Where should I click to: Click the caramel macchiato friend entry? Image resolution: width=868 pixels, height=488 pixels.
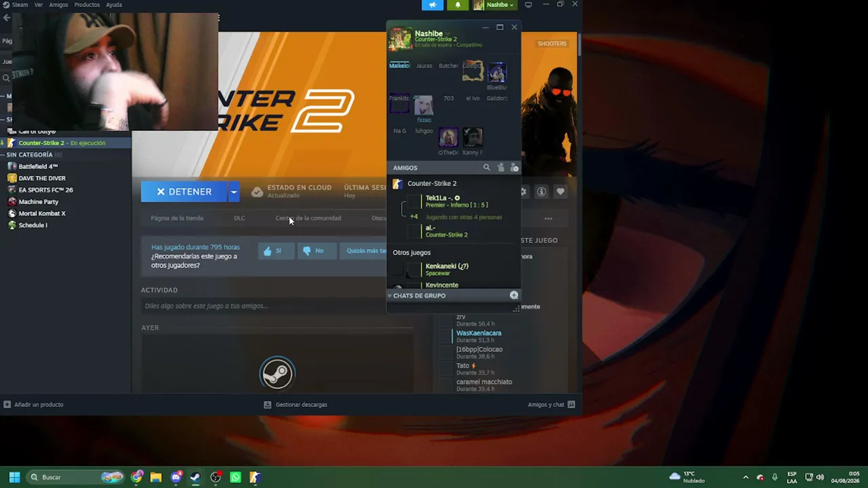pyautogui.click(x=484, y=385)
